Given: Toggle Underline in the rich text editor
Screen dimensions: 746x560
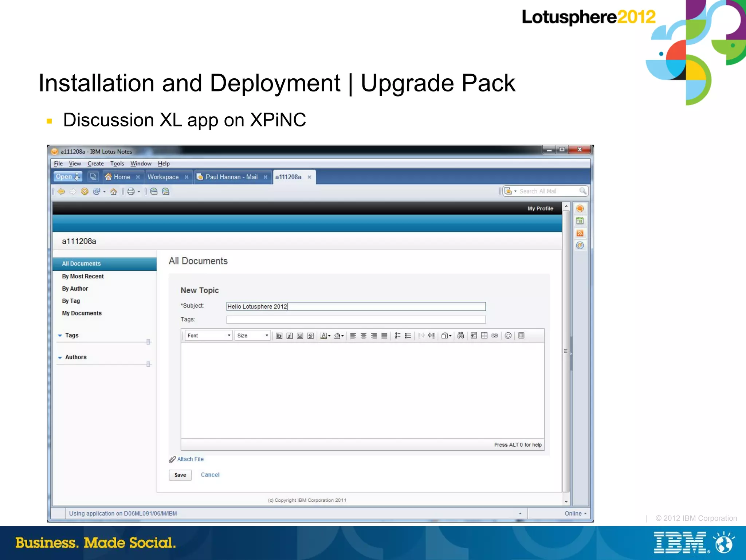Looking at the screenshot, I should click(300, 336).
